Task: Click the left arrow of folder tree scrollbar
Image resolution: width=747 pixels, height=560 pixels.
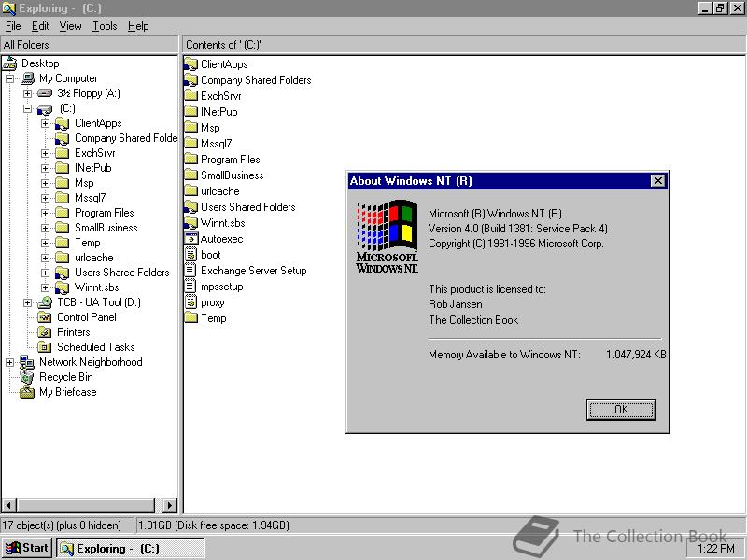Action: point(9,505)
